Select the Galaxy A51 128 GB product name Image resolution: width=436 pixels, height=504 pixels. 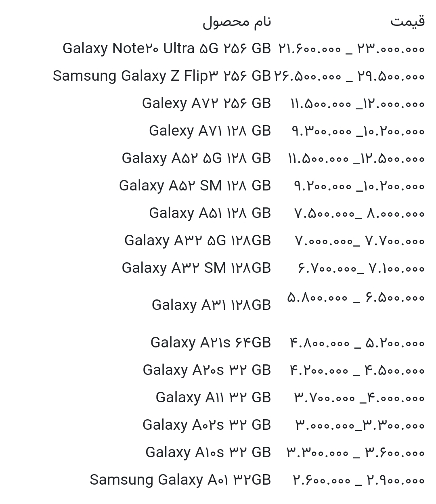210,213
